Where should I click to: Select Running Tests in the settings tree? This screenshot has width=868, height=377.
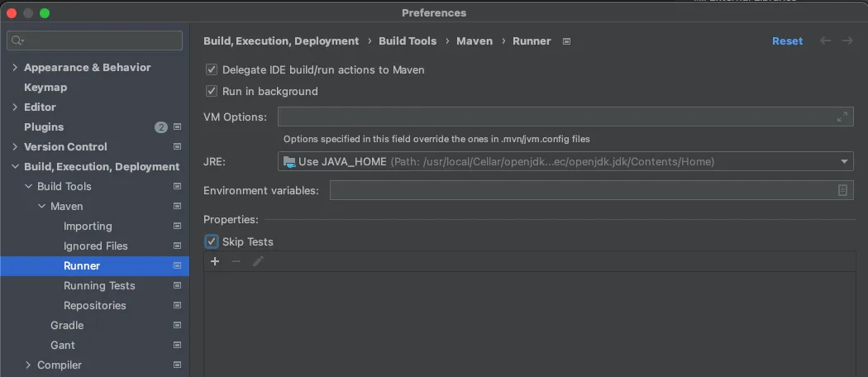99,286
